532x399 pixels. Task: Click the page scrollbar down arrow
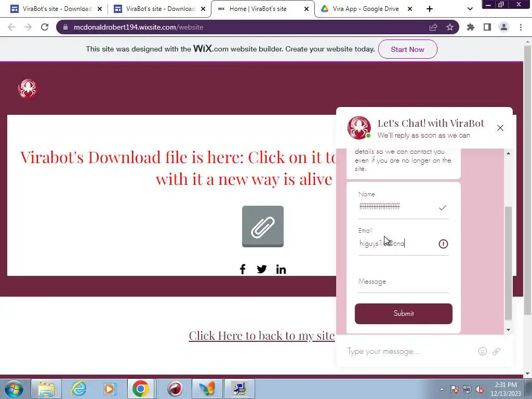click(x=528, y=374)
